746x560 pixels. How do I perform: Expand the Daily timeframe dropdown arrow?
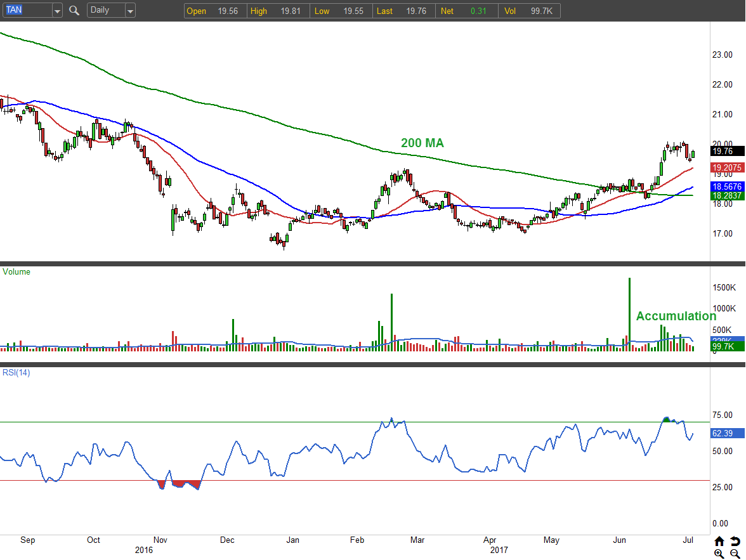130,11
